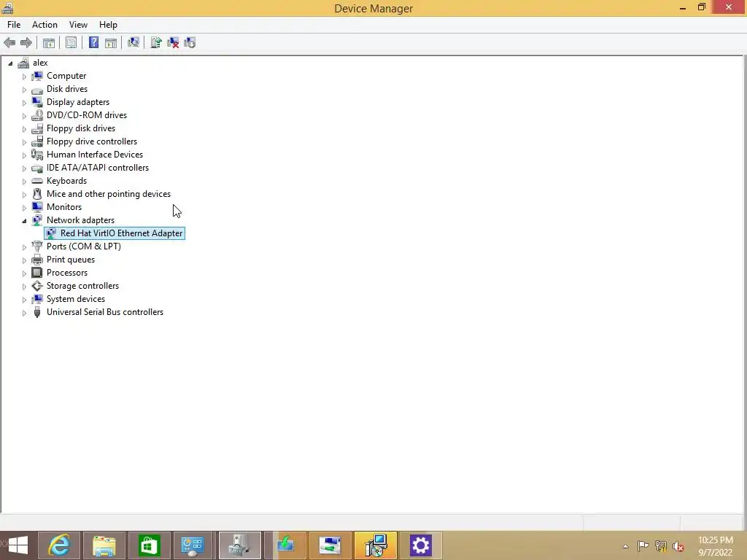Open the Control Panel taskbar icon
Viewport: 747px width, 560px height.
point(193,545)
